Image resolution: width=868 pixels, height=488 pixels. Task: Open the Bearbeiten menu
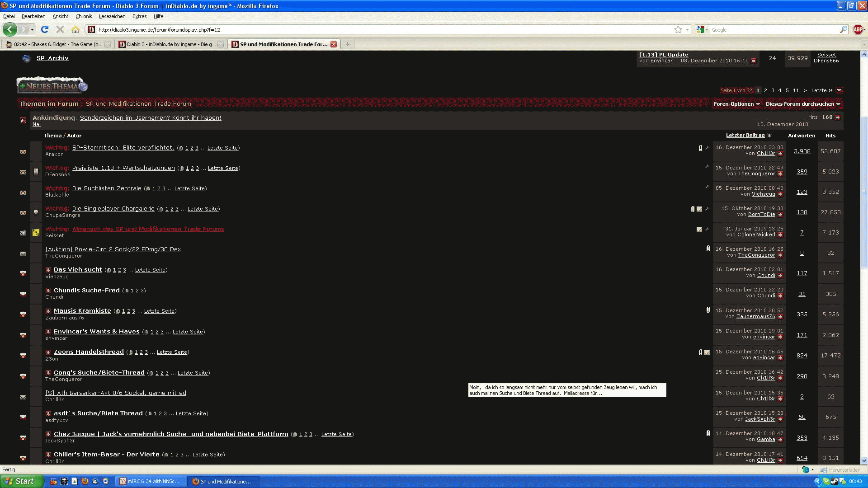click(33, 16)
